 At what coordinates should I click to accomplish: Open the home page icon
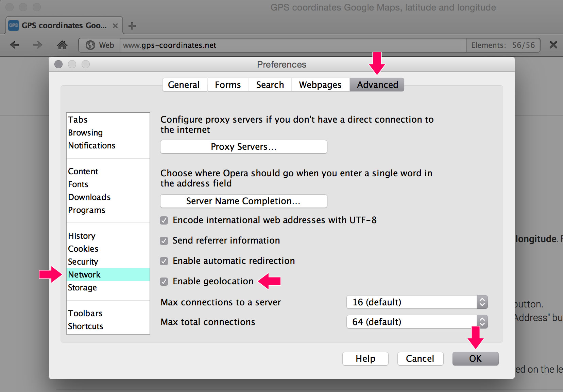(x=62, y=45)
